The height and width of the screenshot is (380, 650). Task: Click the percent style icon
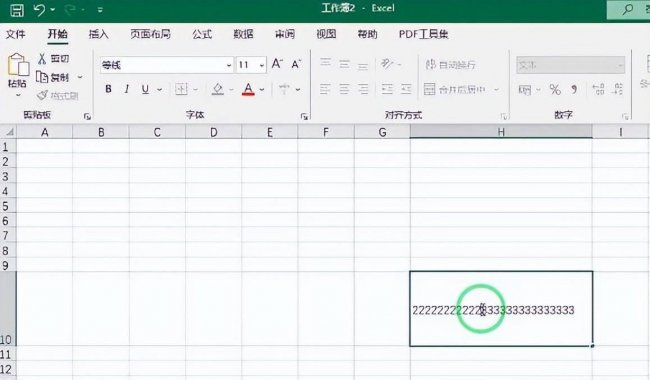point(555,89)
